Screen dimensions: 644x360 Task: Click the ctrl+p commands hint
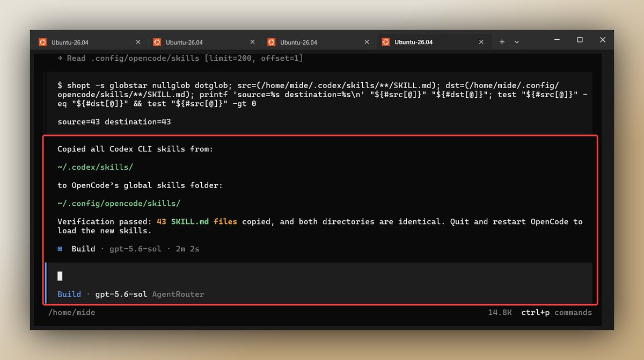tap(557, 313)
